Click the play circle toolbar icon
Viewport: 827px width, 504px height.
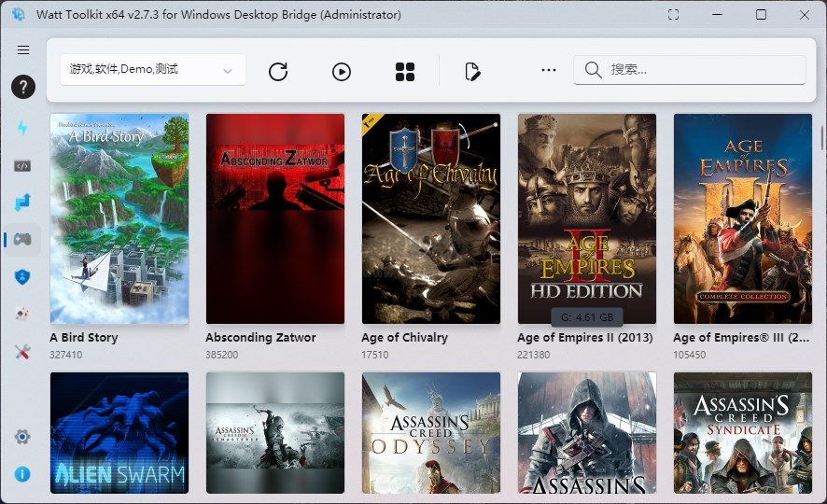342,71
